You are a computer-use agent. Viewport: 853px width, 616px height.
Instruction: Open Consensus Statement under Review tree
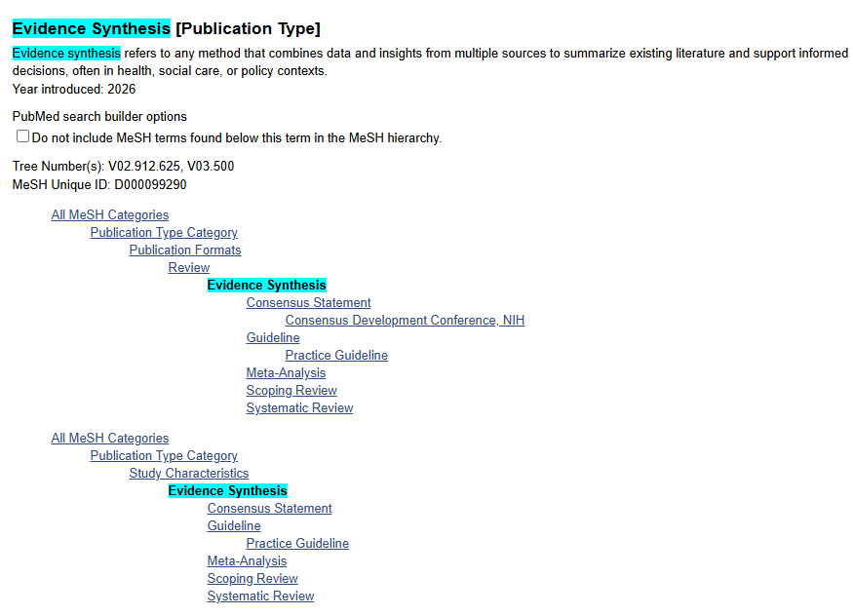(x=308, y=302)
